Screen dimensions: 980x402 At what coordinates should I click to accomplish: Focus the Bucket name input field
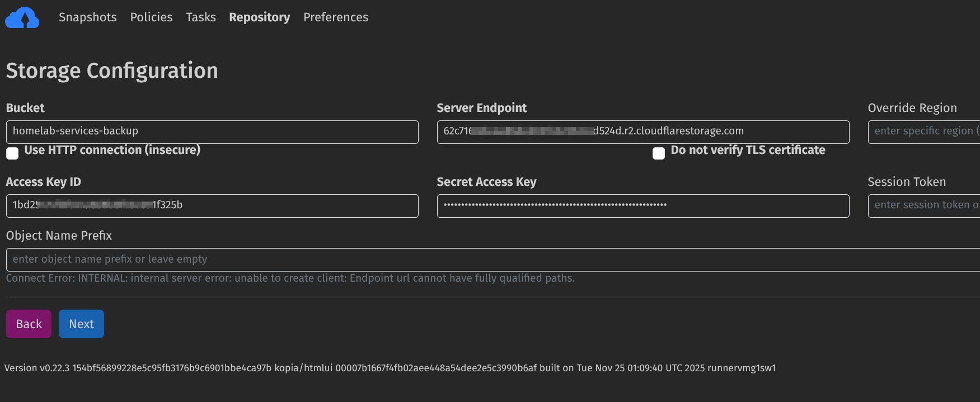click(x=212, y=132)
